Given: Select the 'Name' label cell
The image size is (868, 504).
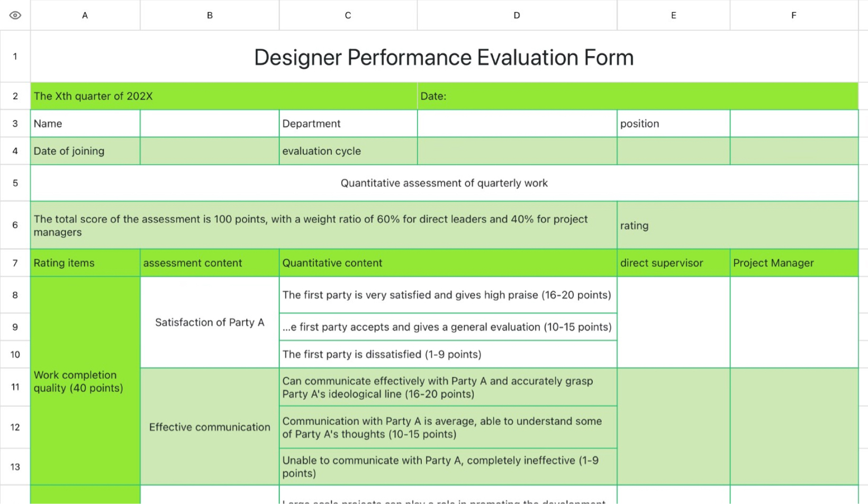Looking at the screenshot, I should [x=85, y=123].
